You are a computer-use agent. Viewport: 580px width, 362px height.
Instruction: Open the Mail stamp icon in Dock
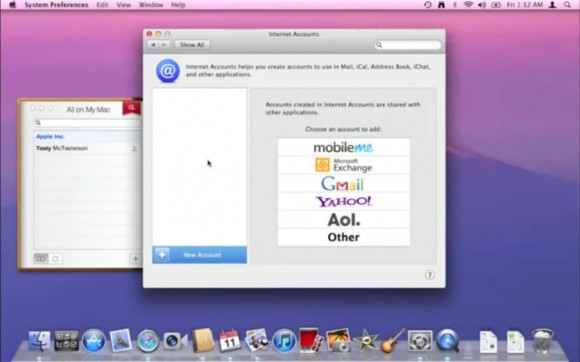[121, 340]
